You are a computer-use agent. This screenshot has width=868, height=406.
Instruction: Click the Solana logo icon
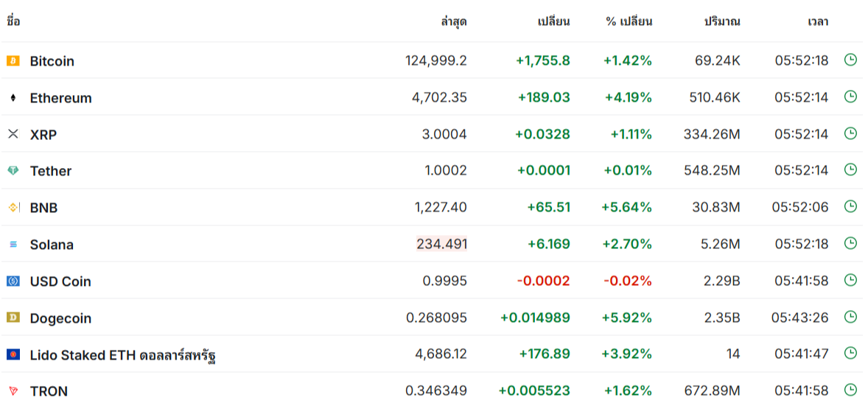pos(13,245)
